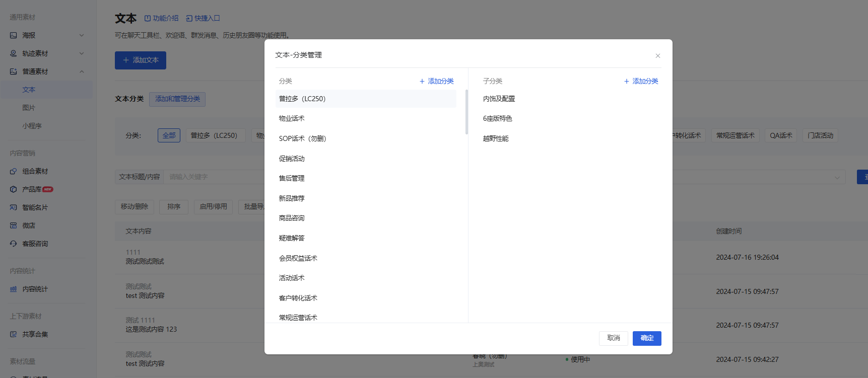The height and width of the screenshot is (378, 868).
Task: Select the 售后管理 category row
Action: [366, 178]
